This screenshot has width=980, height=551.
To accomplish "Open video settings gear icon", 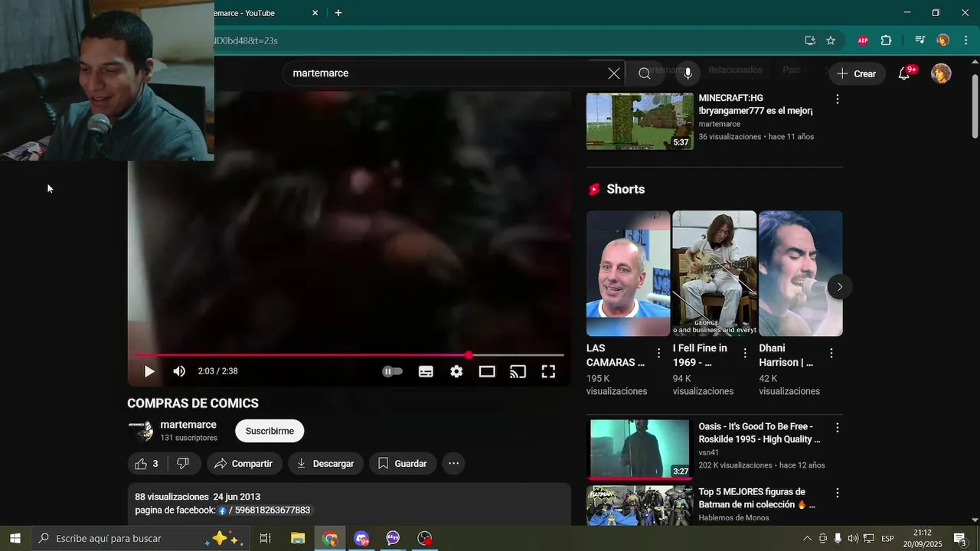I will click(456, 371).
